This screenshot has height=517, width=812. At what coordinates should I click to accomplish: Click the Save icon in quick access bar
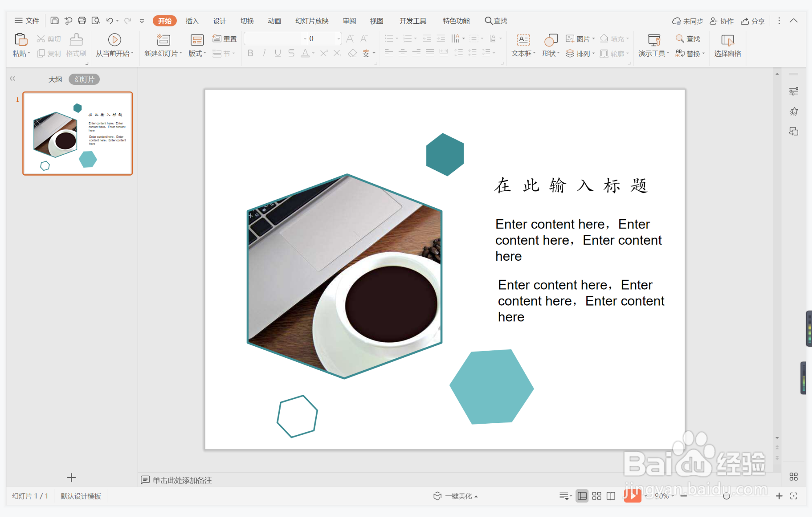click(55, 20)
